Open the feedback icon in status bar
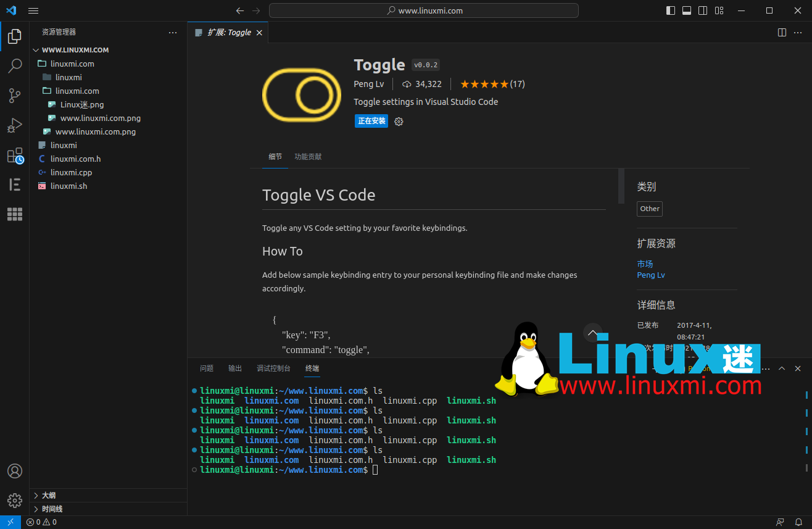812x529 pixels. 781,522
